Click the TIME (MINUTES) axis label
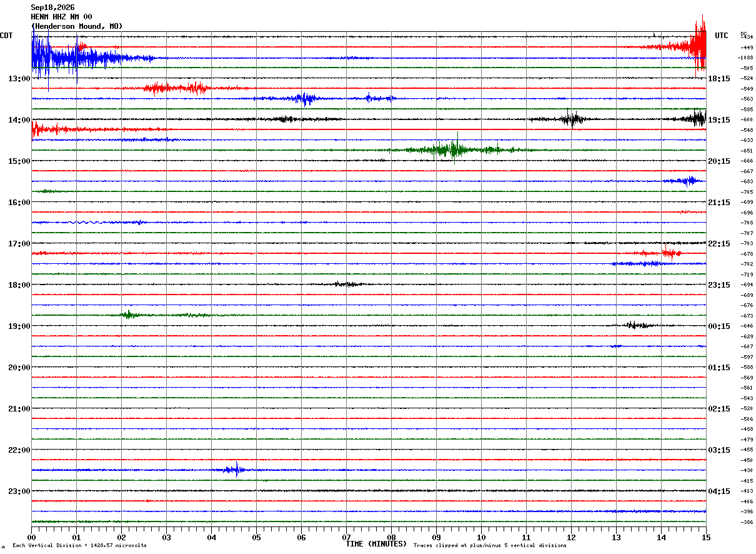This screenshot has width=756, height=554. (x=376, y=544)
